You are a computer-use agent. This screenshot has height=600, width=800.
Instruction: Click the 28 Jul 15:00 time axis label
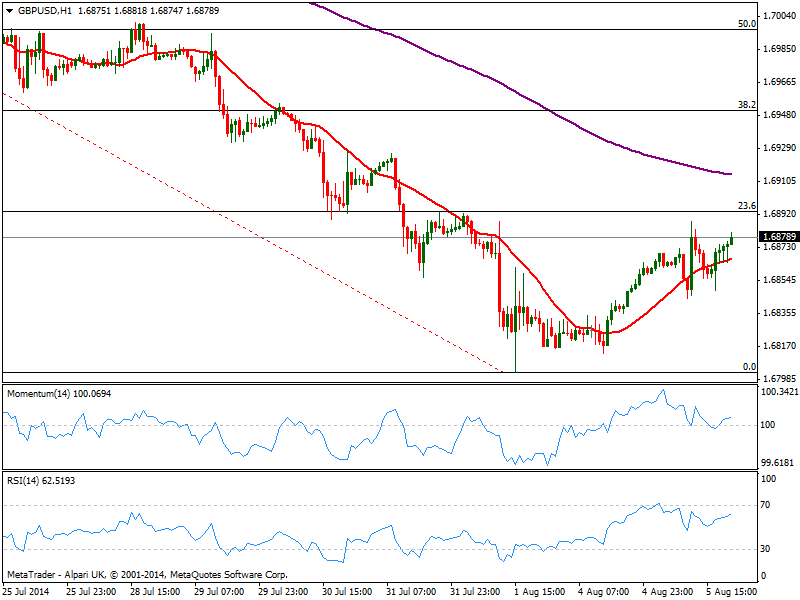(x=155, y=591)
